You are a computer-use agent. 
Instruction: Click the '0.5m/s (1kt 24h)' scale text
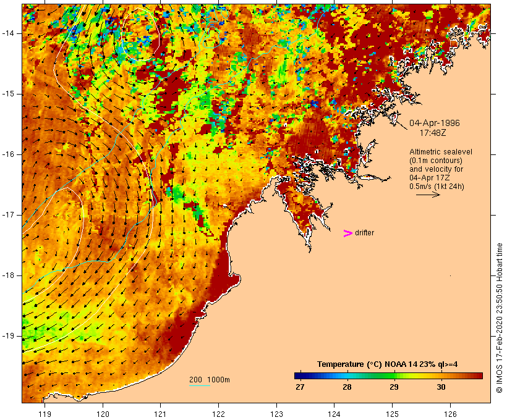click(x=437, y=187)
